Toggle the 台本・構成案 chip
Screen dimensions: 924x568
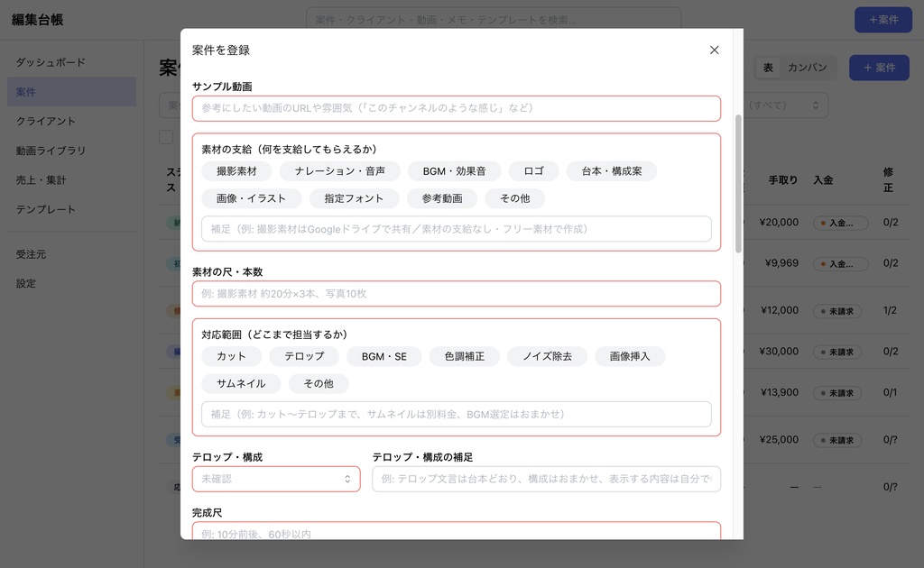(x=612, y=171)
